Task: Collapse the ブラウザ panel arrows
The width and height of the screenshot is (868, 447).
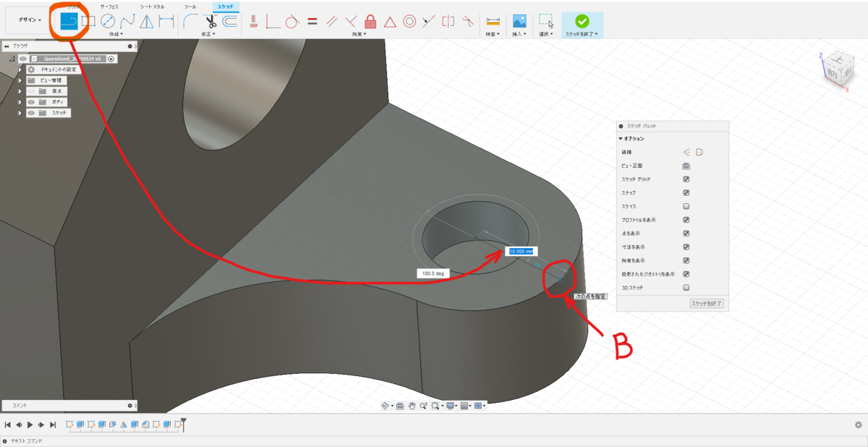Action: [x=7, y=46]
